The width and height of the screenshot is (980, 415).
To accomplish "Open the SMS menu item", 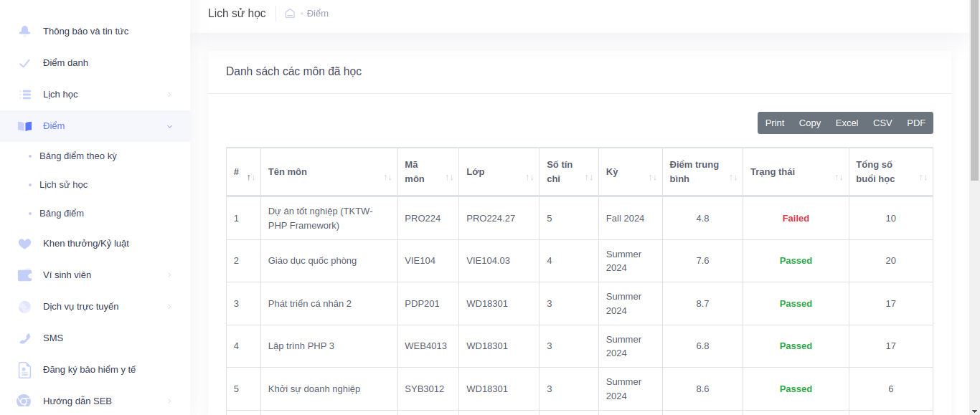I will point(95,338).
